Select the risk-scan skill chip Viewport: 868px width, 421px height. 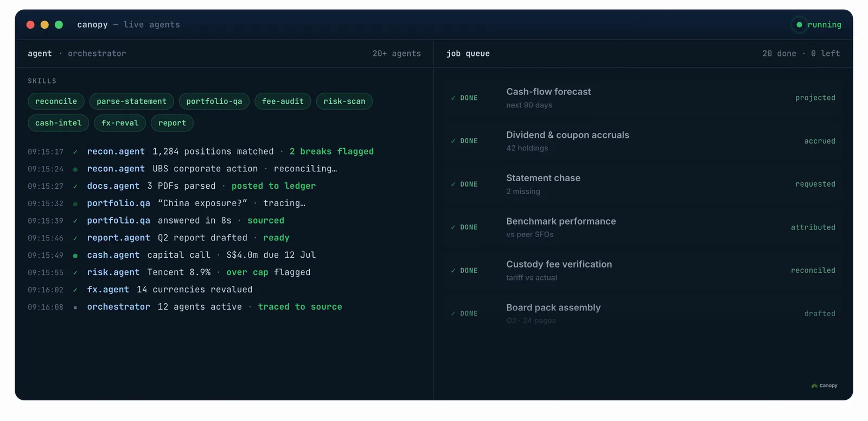point(344,101)
